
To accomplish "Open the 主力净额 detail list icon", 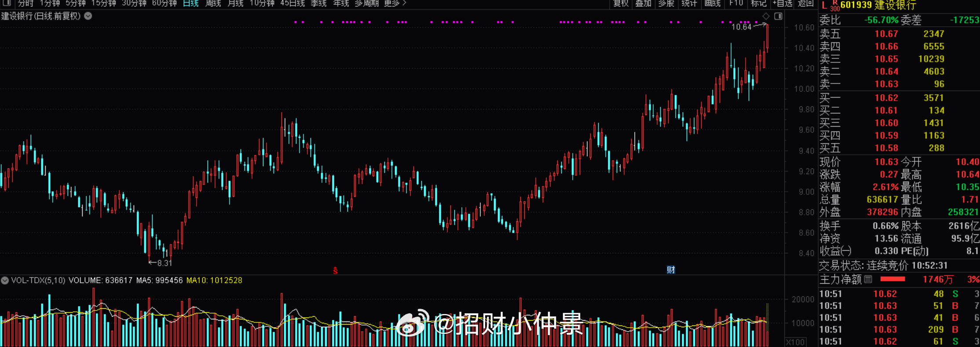I will pos(868,279).
